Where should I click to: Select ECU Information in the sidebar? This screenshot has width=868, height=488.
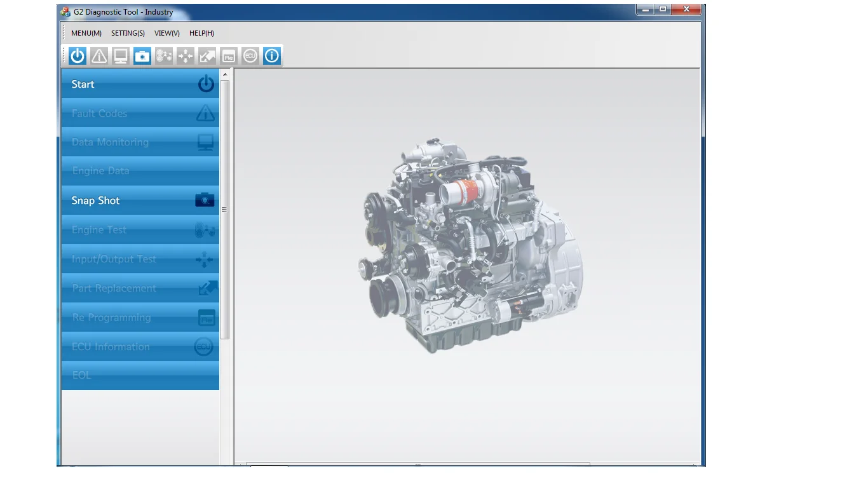(x=140, y=347)
